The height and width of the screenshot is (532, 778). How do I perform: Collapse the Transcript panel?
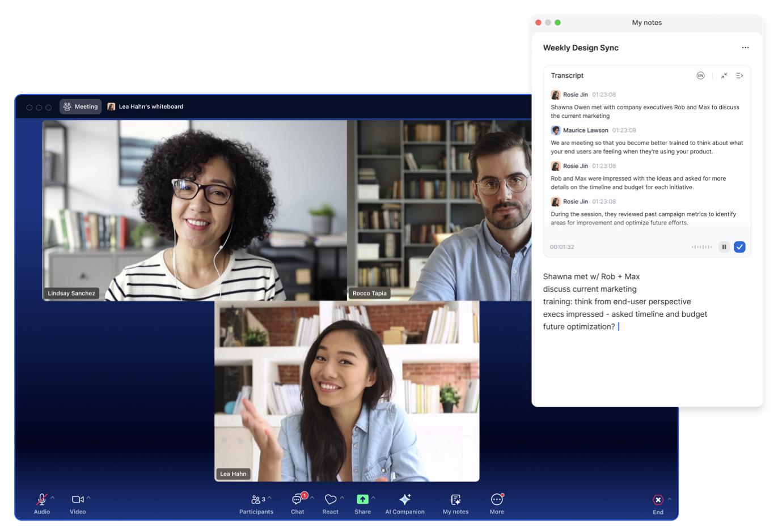724,76
